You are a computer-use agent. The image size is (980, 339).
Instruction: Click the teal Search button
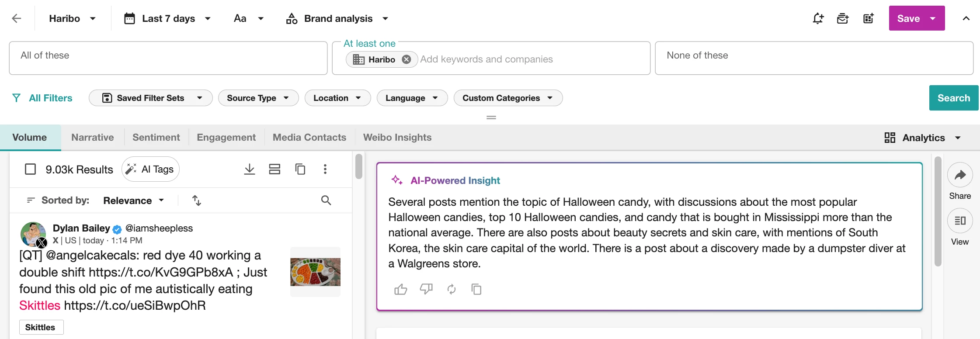tap(954, 98)
